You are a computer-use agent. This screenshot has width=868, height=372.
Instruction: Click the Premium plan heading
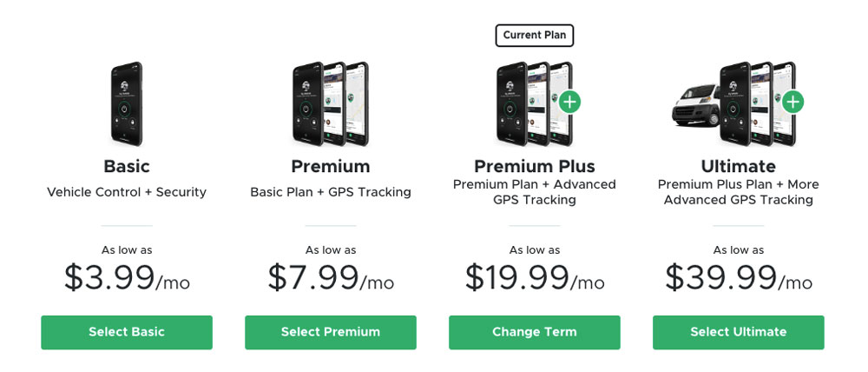[x=330, y=166]
